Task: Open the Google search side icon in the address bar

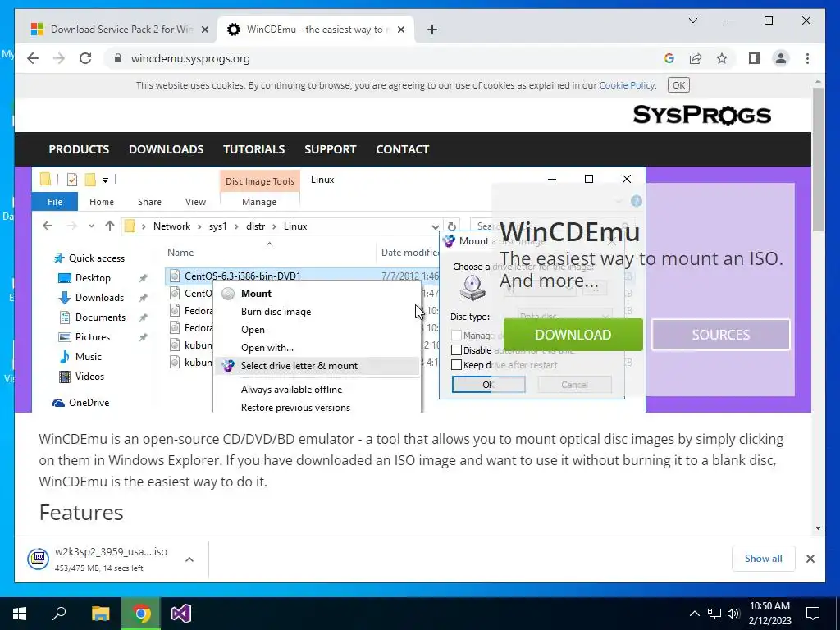Action: [x=669, y=58]
